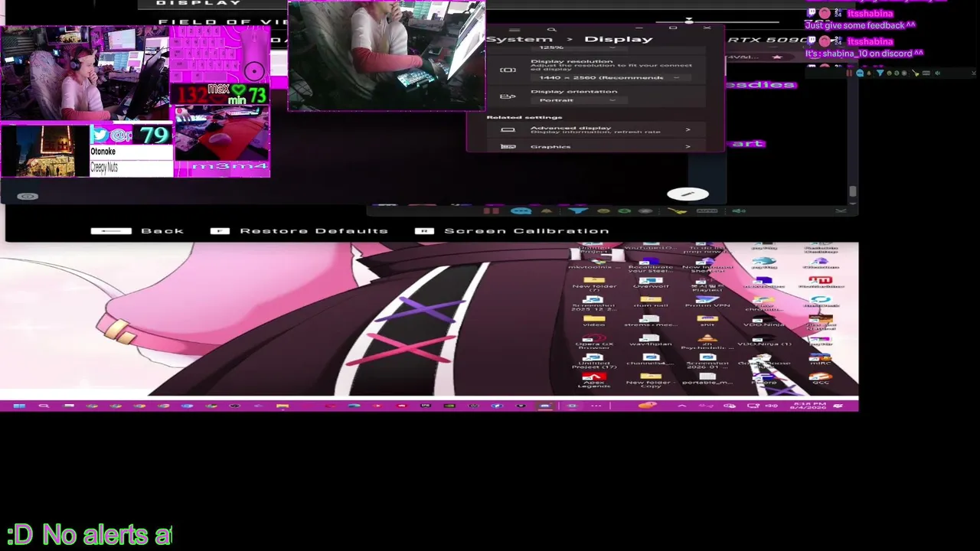Open taskbar search magnifier
The width and height of the screenshot is (980, 551).
pos(44,406)
